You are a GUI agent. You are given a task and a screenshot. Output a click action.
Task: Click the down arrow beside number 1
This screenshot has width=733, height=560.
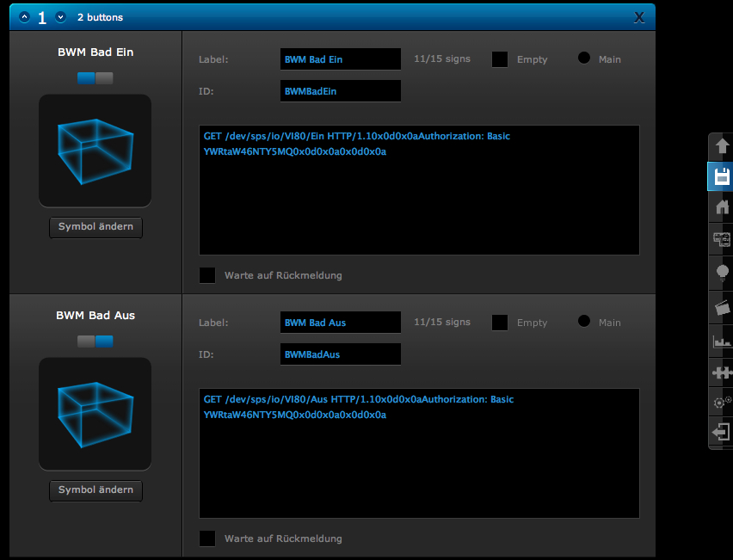(x=60, y=17)
